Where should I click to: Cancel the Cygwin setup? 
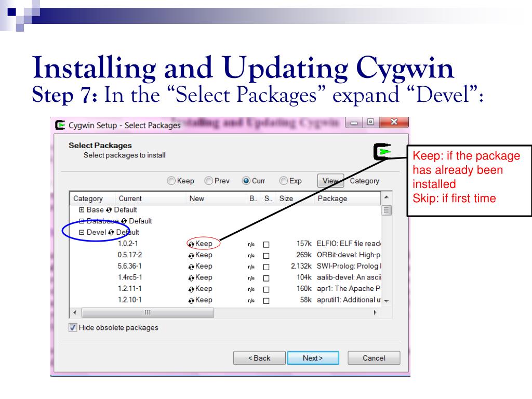374,358
